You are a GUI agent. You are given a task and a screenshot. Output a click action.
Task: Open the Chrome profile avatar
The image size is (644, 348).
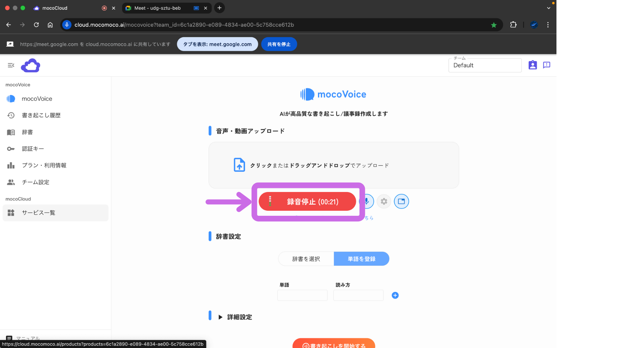coord(534,24)
